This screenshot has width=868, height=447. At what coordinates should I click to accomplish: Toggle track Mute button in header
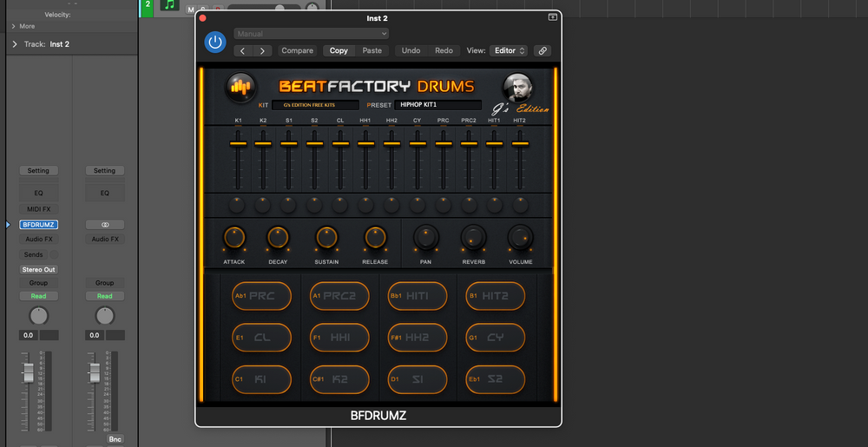point(192,10)
